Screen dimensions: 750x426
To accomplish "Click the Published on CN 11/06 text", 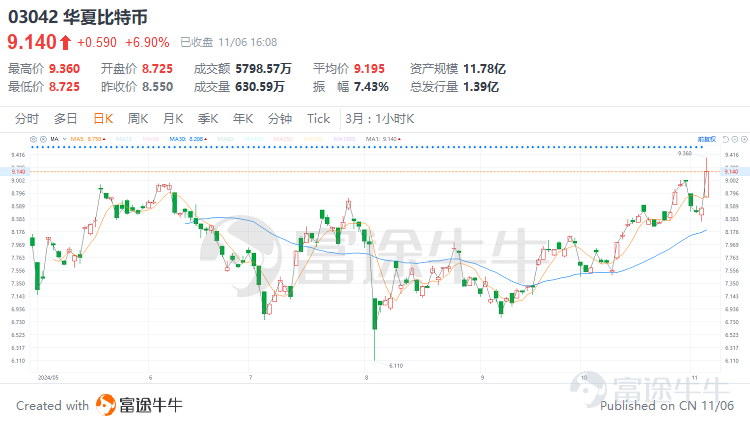I will [x=667, y=406].
